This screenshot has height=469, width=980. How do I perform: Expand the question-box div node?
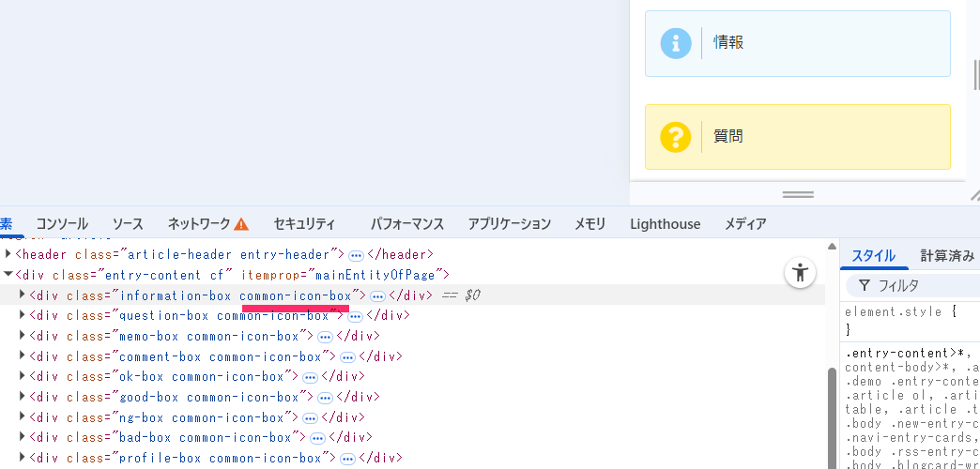click(23, 314)
